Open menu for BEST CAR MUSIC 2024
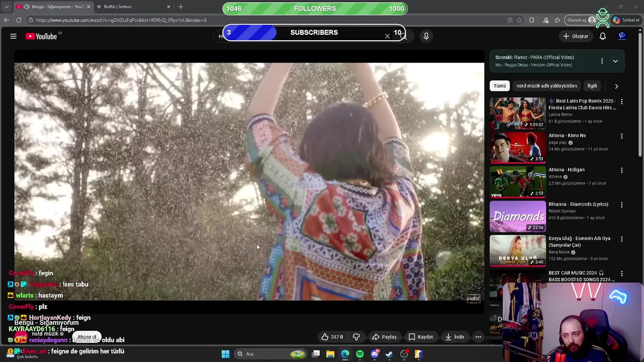 (x=622, y=274)
